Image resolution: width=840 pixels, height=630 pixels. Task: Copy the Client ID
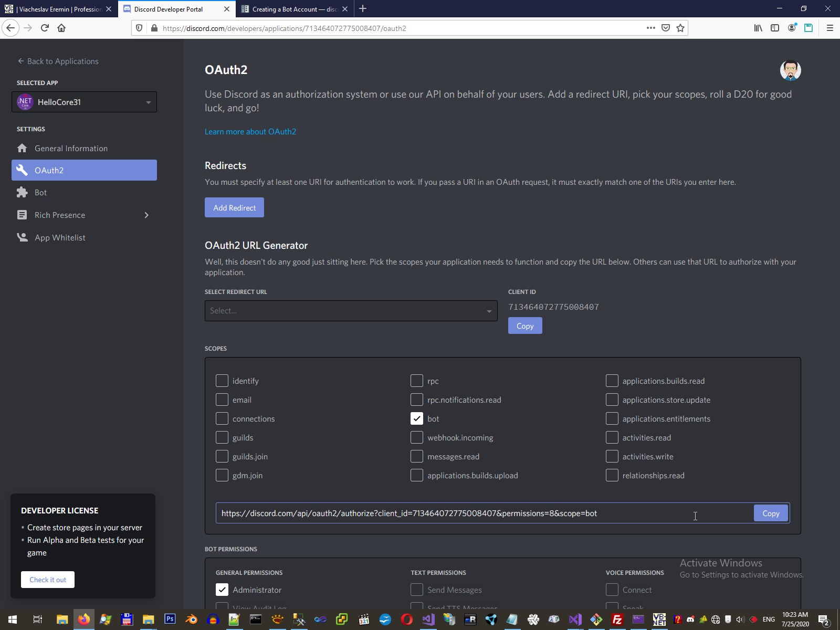coord(525,325)
